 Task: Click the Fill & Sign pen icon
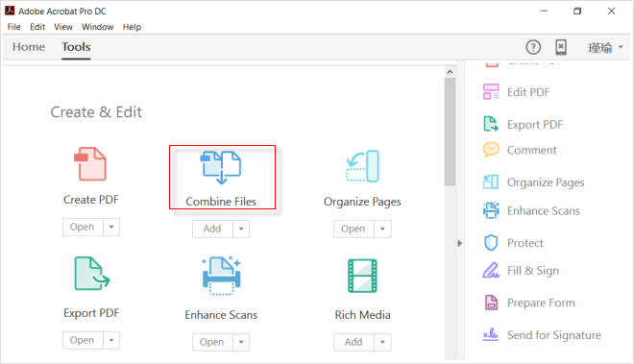(x=491, y=270)
